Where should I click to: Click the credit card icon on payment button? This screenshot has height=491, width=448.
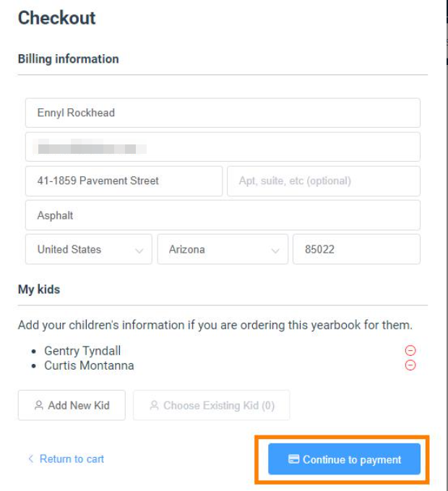pyautogui.click(x=294, y=459)
